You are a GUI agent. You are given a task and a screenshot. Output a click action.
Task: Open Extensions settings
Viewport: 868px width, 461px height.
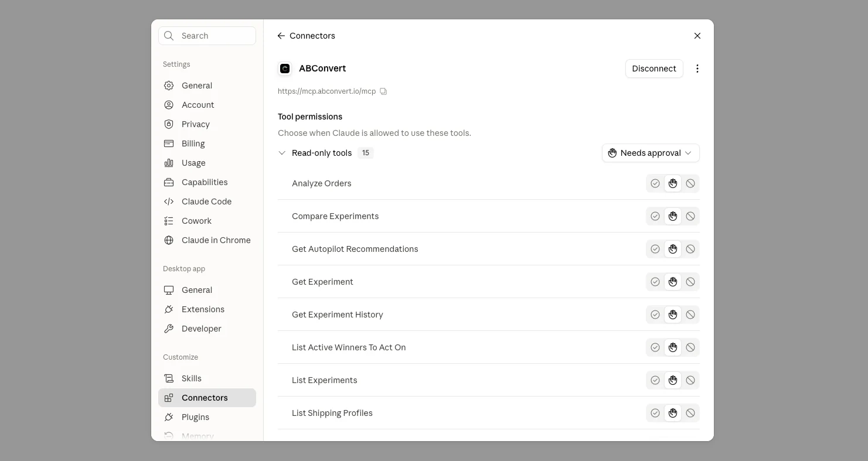click(x=207, y=309)
